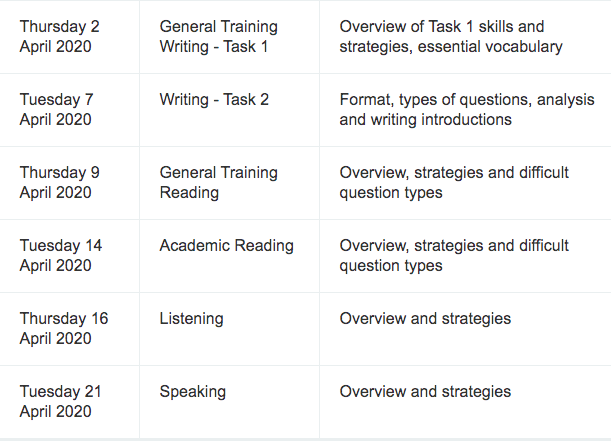
Task: Click the words writing introductions
Action: click(x=441, y=119)
